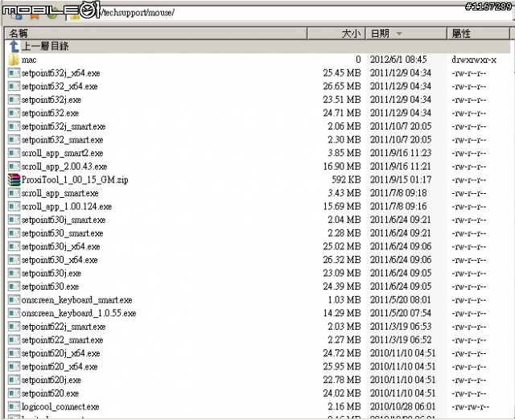Image resolution: width=515 pixels, height=420 pixels.
Task: Click the -rw-rw-r-- attribute of logicool_connect.exe
Action: (470, 407)
